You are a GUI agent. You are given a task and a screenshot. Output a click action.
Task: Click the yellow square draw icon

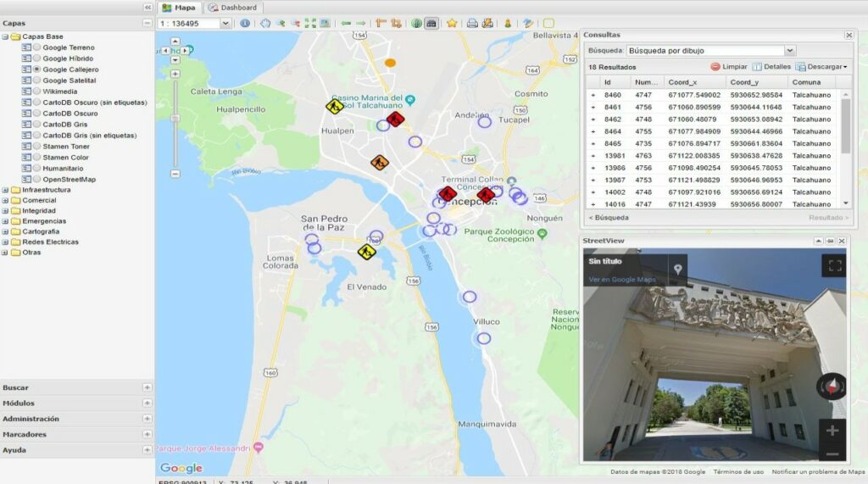click(548, 23)
